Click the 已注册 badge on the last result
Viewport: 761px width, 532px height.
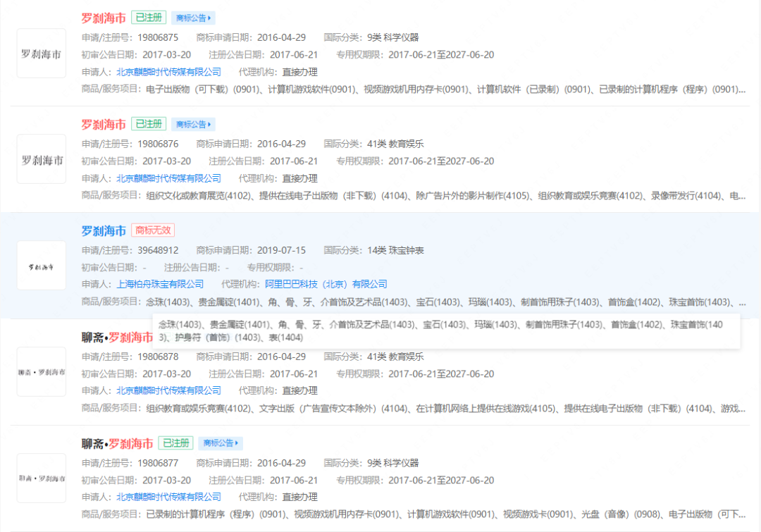coord(175,443)
